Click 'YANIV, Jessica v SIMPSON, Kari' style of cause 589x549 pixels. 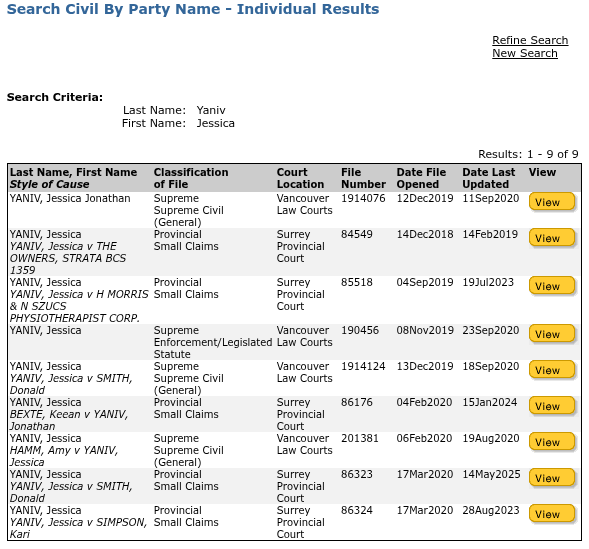click(x=78, y=528)
